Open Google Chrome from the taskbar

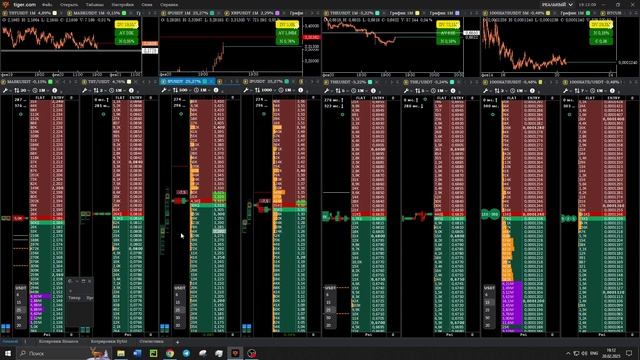pyautogui.click(x=170, y=353)
